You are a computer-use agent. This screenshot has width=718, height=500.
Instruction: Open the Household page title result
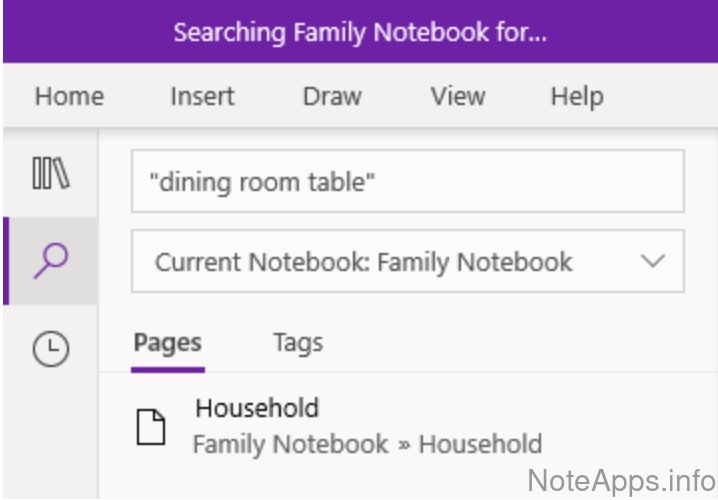pyautogui.click(x=256, y=408)
